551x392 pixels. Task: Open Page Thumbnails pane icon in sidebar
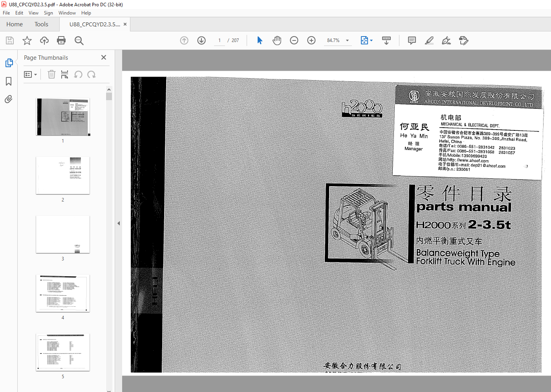(9, 63)
